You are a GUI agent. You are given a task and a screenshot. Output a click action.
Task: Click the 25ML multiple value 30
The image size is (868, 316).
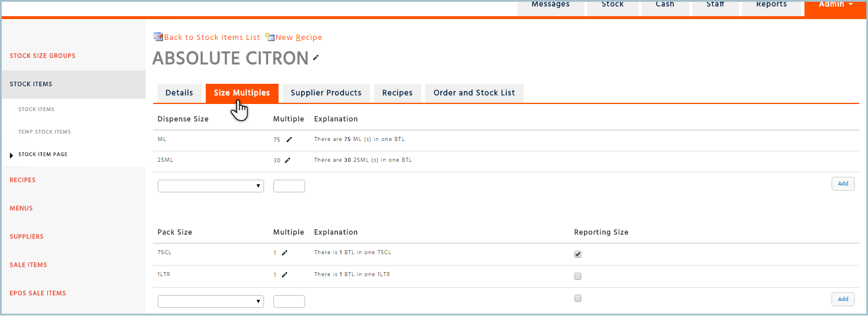pyautogui.click(x=277, y=161)
